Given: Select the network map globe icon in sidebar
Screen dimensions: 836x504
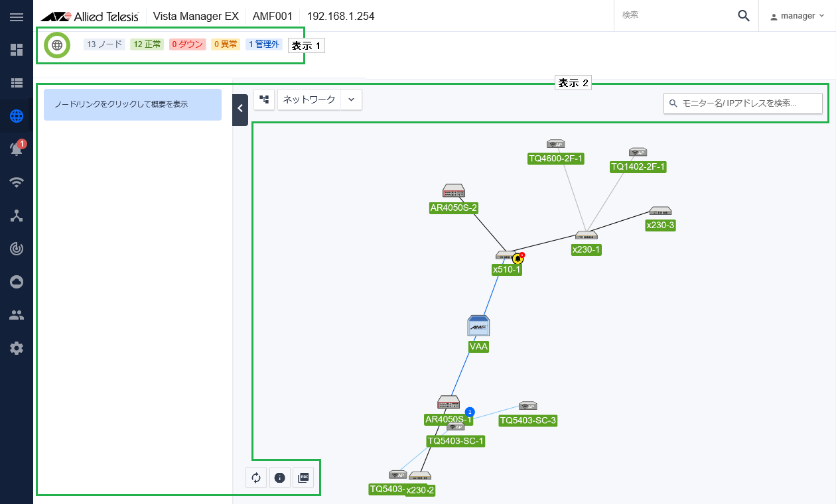Looking at the screenshot, I should 17,117.
